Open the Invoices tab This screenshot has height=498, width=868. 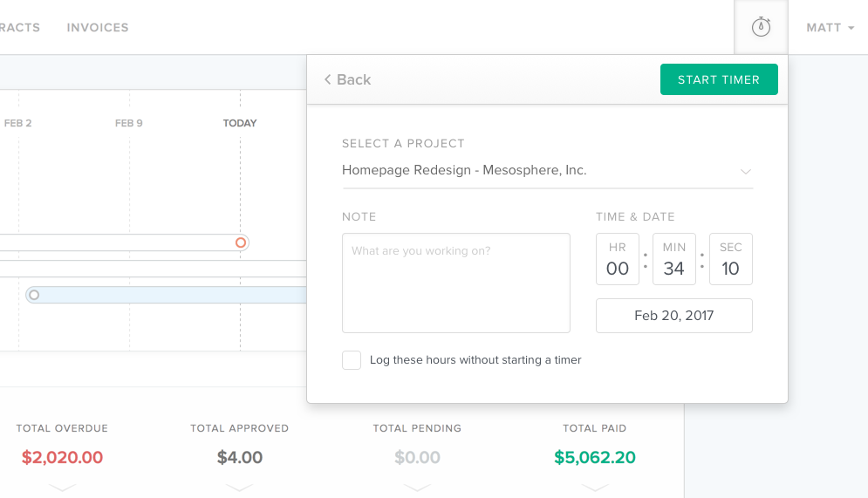pos(98,28)
